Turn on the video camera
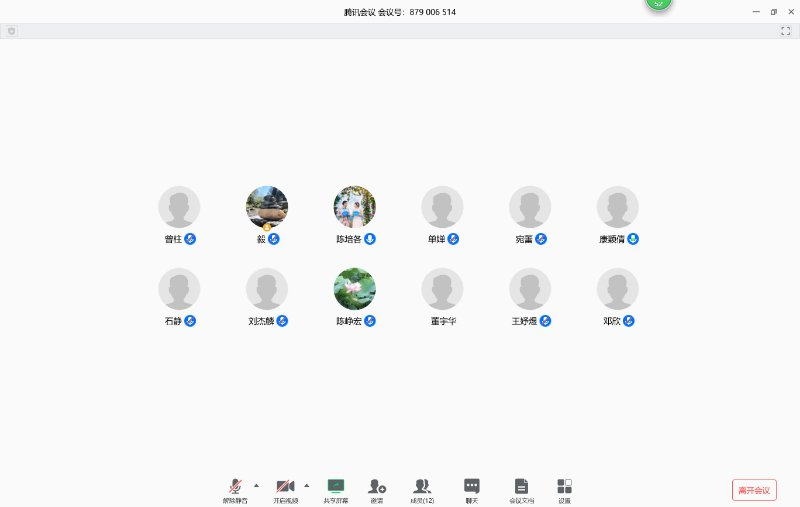This screenshot has height=507, width=800. (285, 489)
